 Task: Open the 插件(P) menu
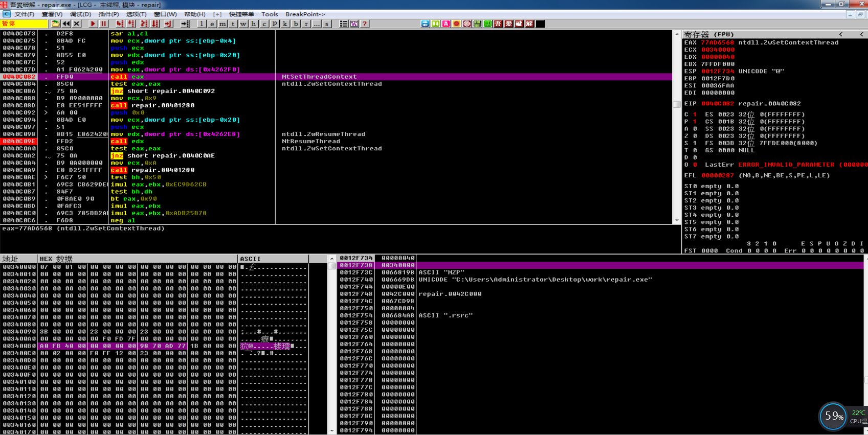coord(108,14)
